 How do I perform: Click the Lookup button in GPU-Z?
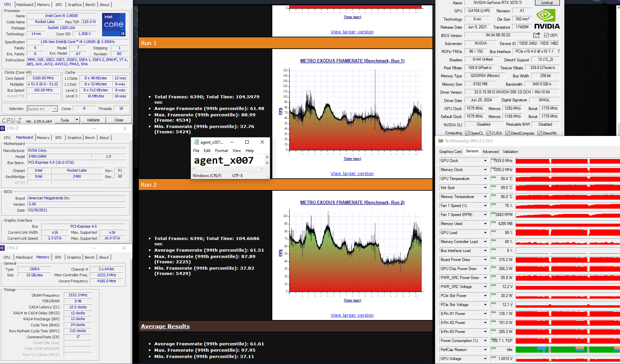[x=547, y=3]
